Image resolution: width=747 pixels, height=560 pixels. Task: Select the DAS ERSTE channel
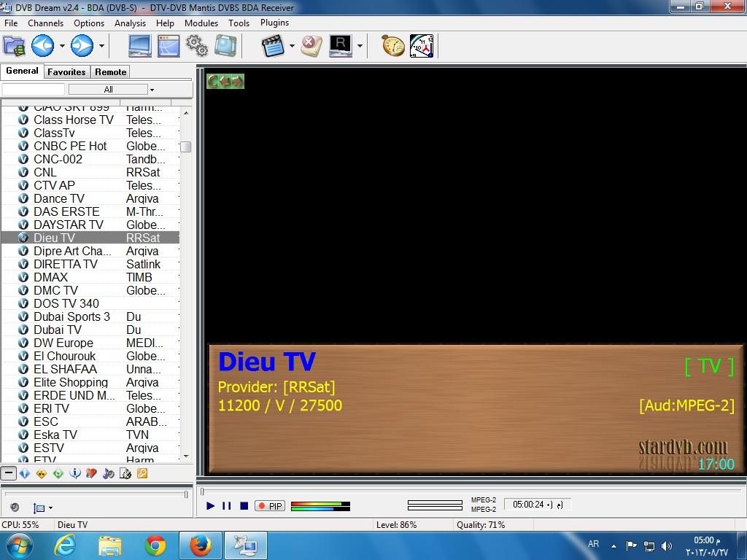pyautogui.click(x=90, y=211)
